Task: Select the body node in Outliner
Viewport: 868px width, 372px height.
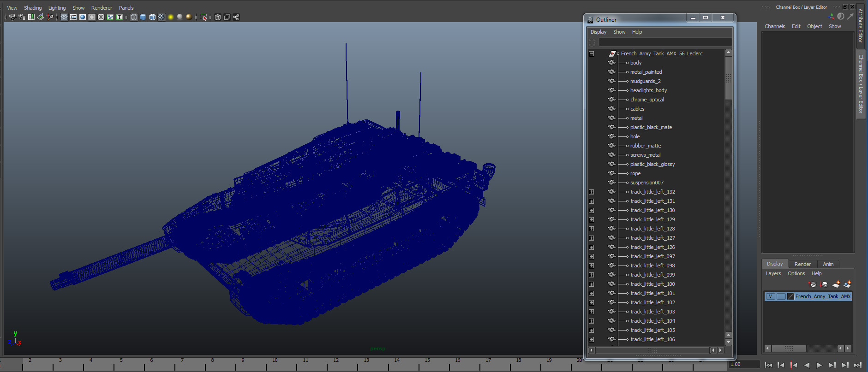Action: click(x=636, y=63)
